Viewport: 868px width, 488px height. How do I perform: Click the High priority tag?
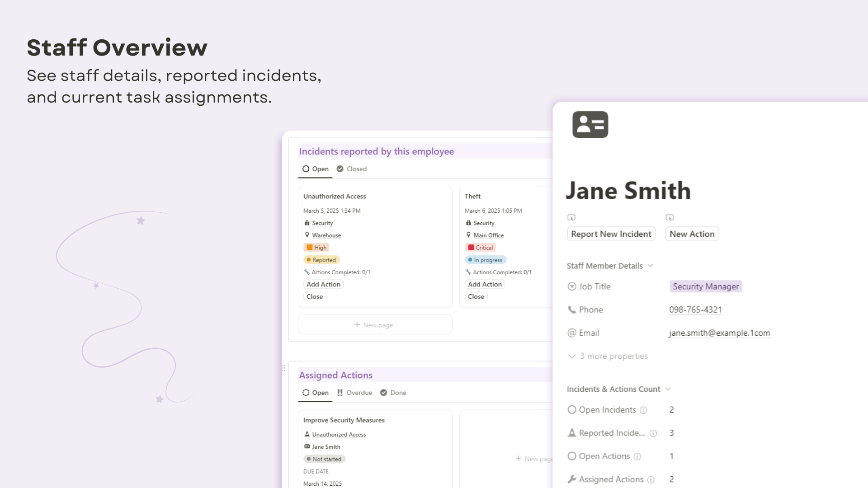[x=316, y=248]
